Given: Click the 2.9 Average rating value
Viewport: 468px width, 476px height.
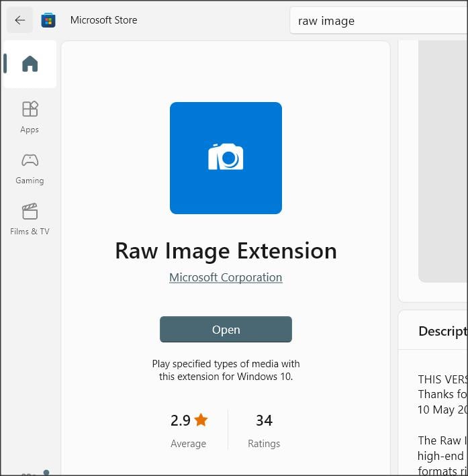Looking at the screenshot, I should coord(181,420).
